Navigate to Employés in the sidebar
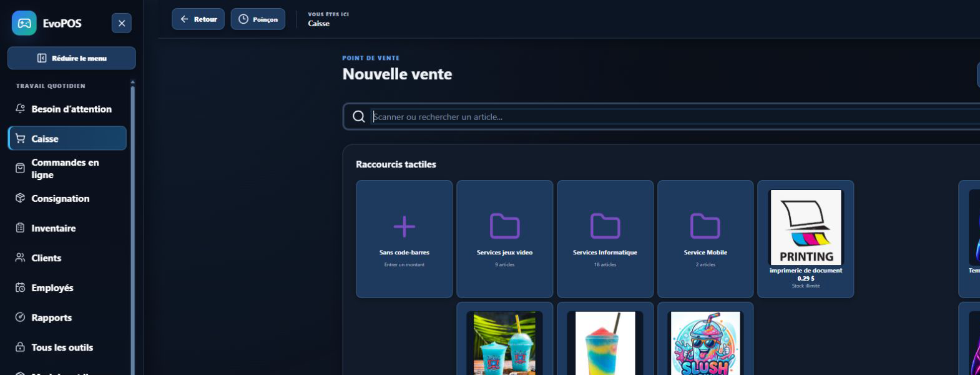This screenshot has width=980, height=375. [x=67, y=288]
